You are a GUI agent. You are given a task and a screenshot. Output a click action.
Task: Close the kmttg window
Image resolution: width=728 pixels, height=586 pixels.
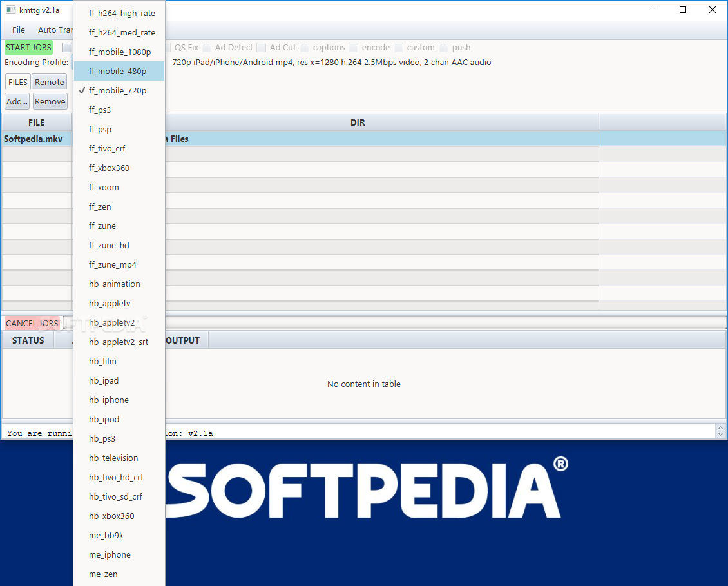pos(712,10)
